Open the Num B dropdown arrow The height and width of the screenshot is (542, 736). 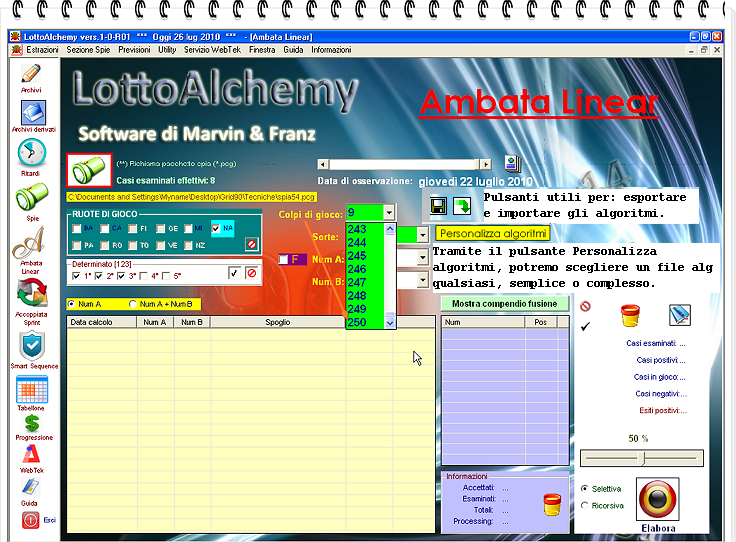[422, 280]
